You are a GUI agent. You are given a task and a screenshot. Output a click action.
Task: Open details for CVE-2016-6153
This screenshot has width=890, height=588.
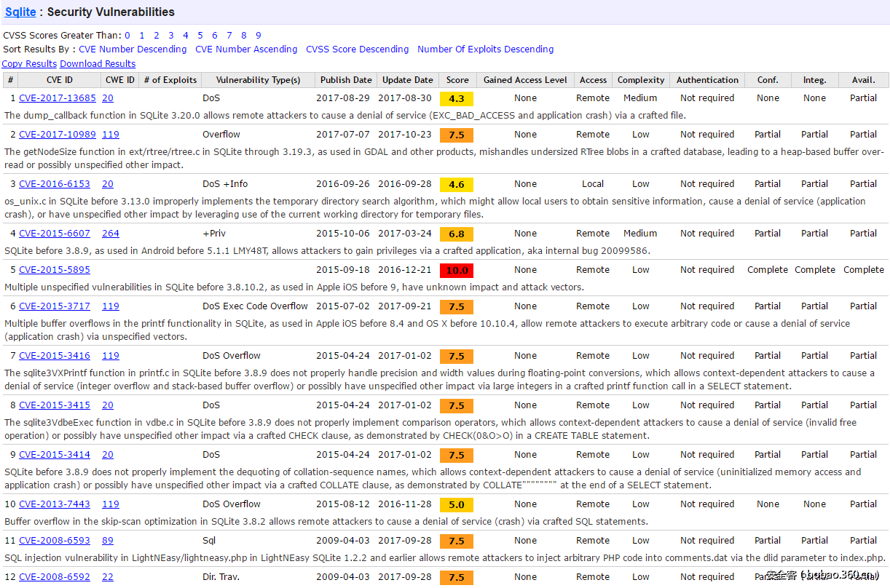point(55,183)
